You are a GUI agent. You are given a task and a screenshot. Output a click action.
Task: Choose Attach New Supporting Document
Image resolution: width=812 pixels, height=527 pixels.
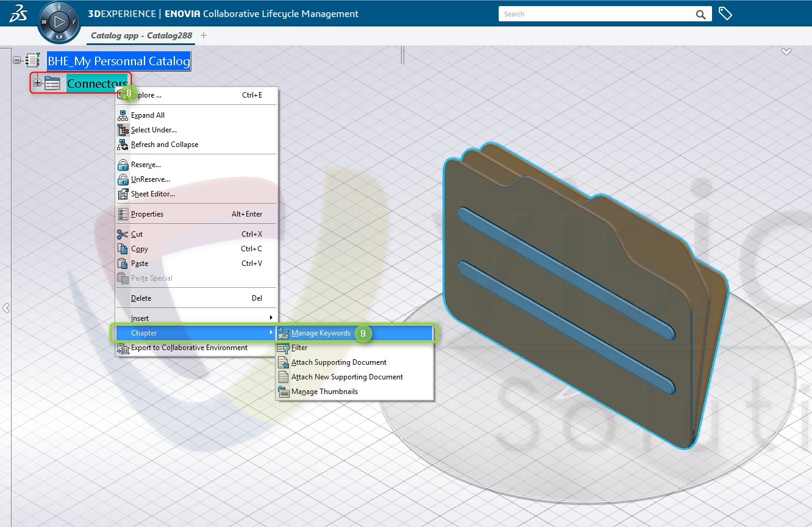(x=355, y=377)
